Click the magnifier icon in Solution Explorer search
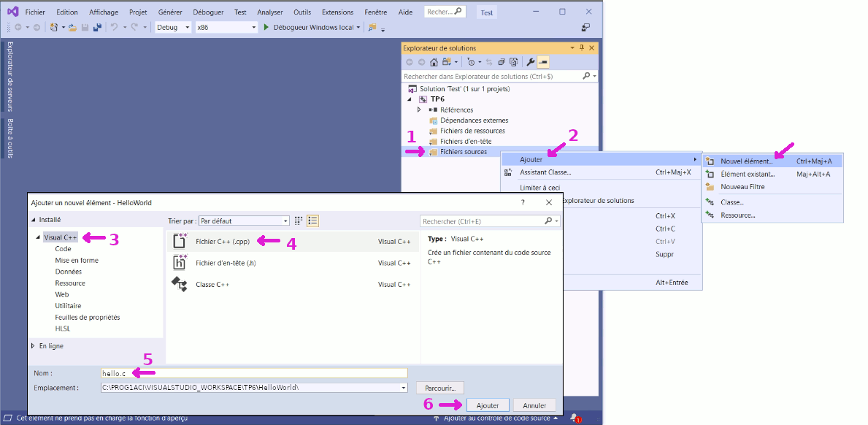The image size is (868, 425). (x=586, y=76)
